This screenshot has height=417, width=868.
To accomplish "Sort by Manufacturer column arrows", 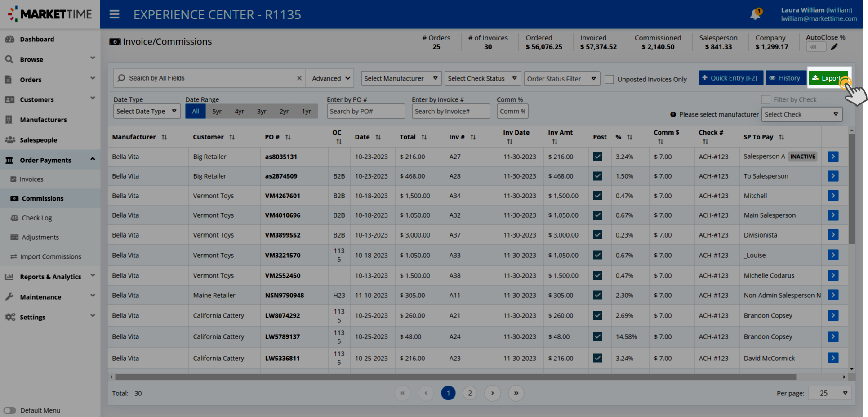I will (165, 137).
